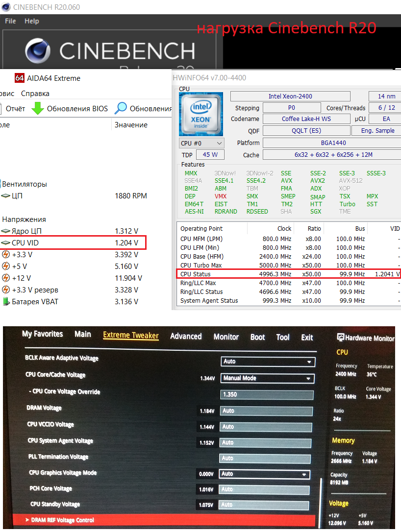This screenshot has height=532, width=401.
Task: Switch to the Main BIOS tab
Action: [82, 334]
